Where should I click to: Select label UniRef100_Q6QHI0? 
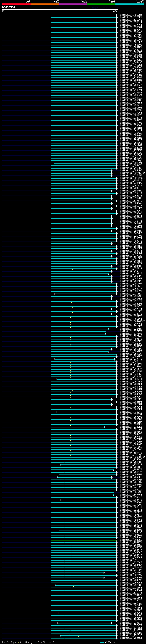pos(131,361)
